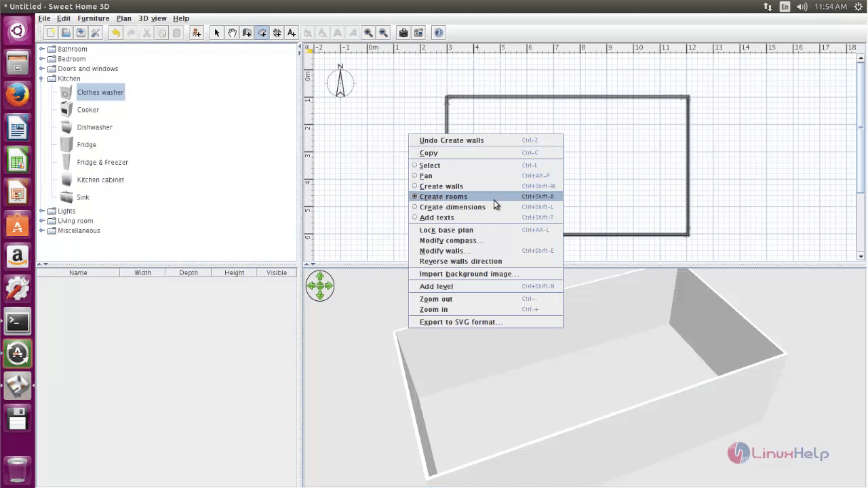Save the home using toolbar icon

tap(81, 33)
